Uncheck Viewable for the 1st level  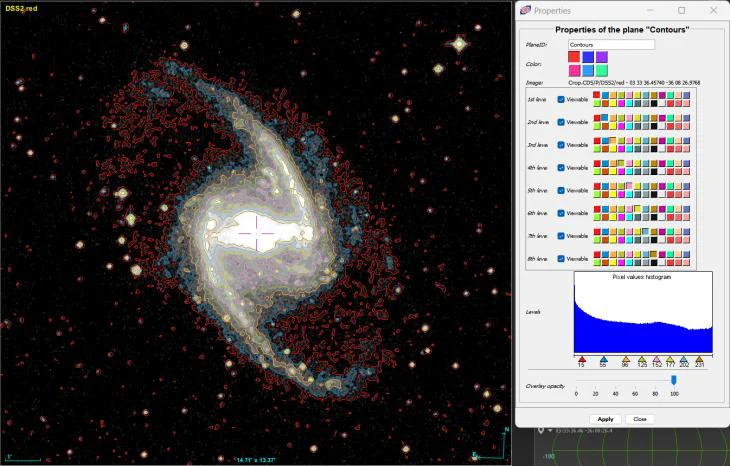(x=561, y=99)
